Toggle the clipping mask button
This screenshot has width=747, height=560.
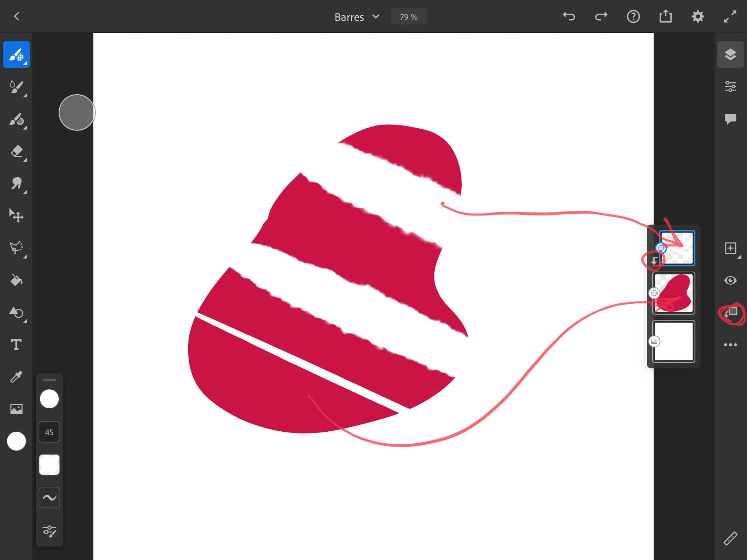(730, 313)
